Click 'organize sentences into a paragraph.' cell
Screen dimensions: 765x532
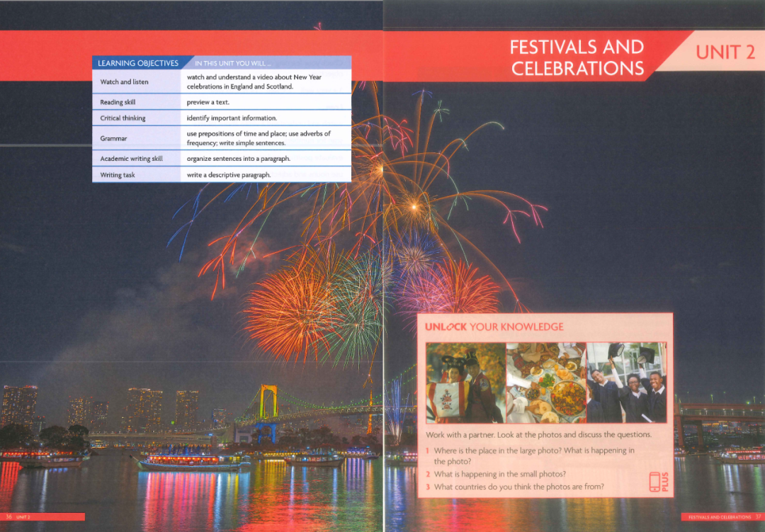point(238,159)
